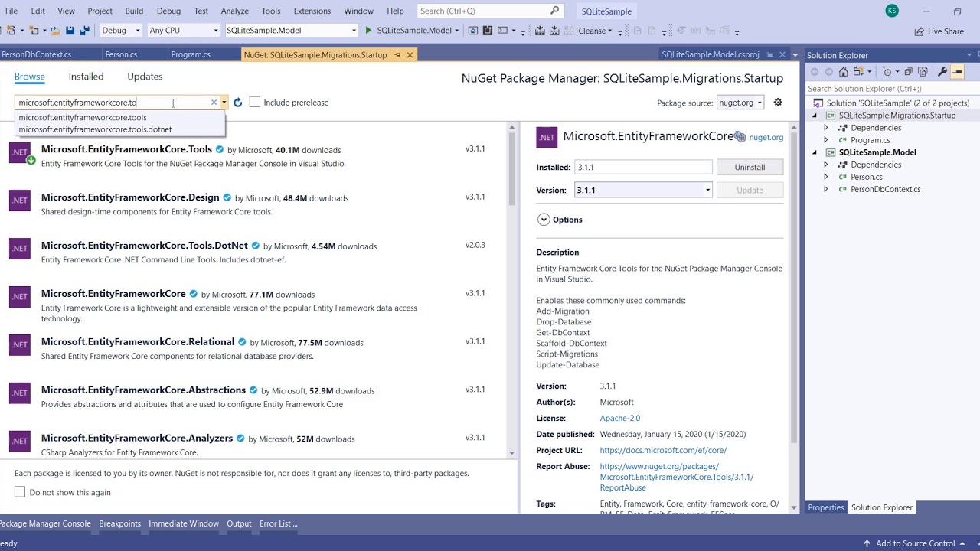Open the Error List bottom tab
The image size is (980, 551).
[x=279, y=523]
